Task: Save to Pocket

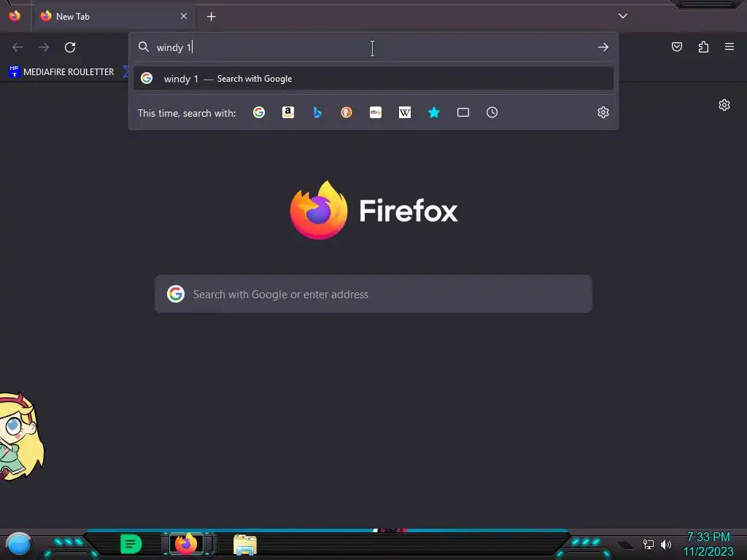Action: tap(677, 47)
